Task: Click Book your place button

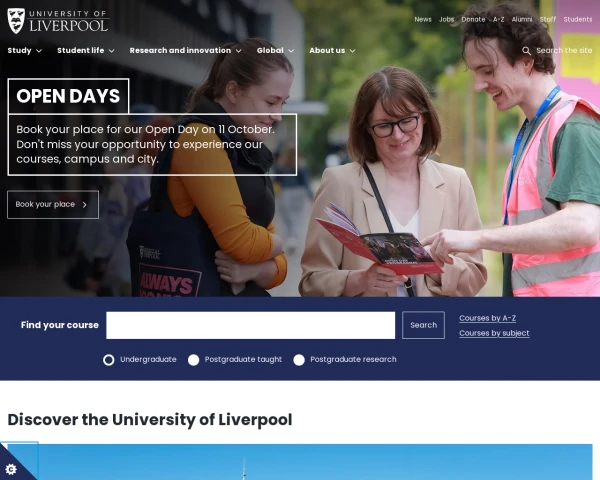Action: (53, 205)
